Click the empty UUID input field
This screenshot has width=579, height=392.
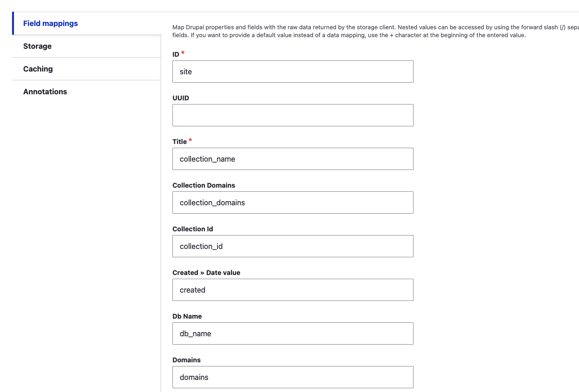point(293,115)
